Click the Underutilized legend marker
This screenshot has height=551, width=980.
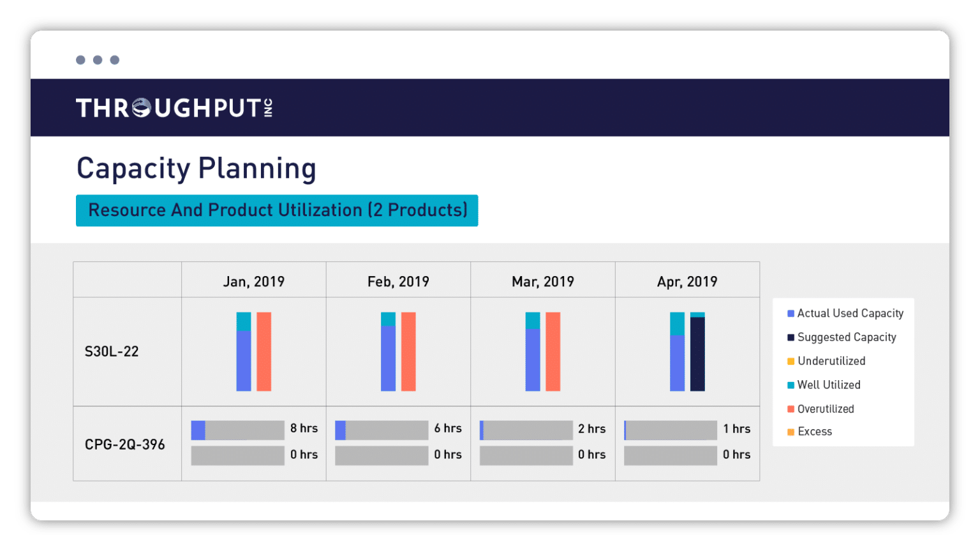[x=791, y=361]
